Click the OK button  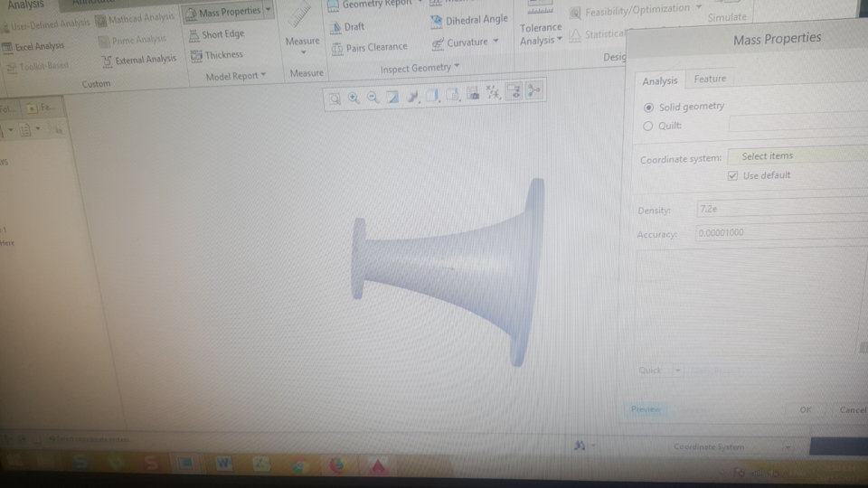806,409
